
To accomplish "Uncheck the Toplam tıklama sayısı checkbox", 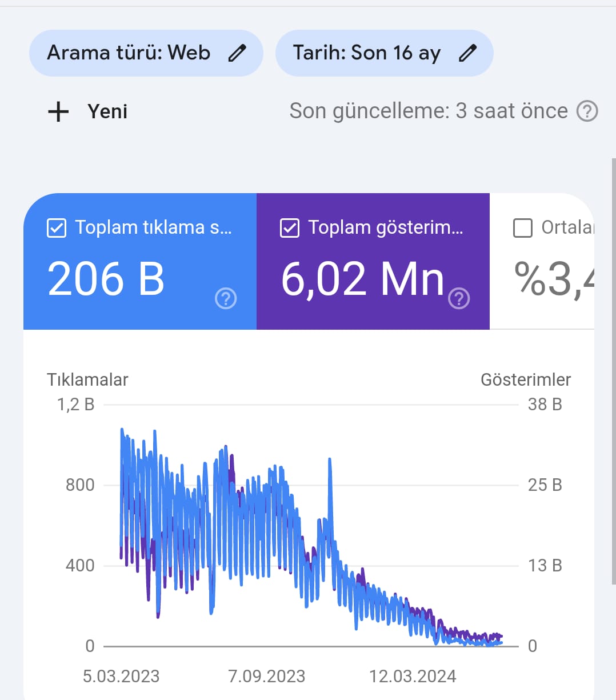I will pos(56,228).
